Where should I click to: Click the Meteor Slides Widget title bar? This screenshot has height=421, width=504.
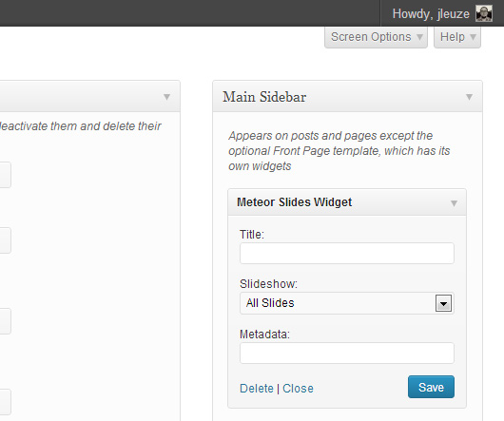[x=347, y=202]
